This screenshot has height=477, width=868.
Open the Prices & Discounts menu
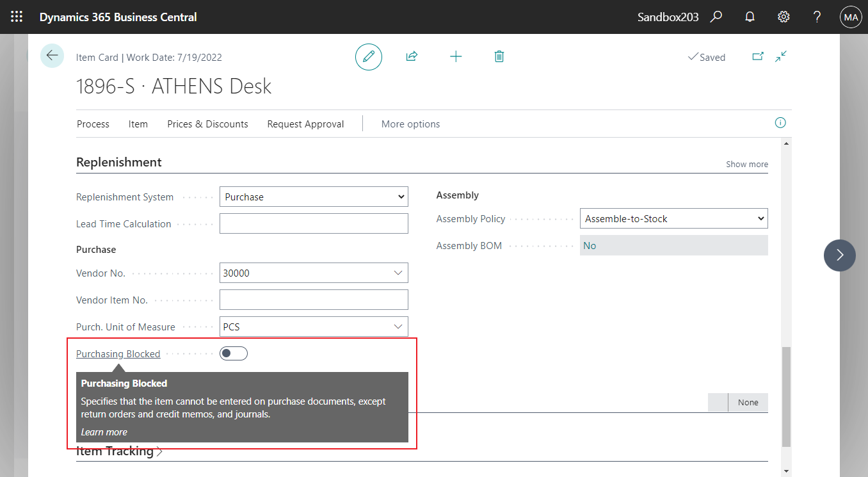pos(207,124)
